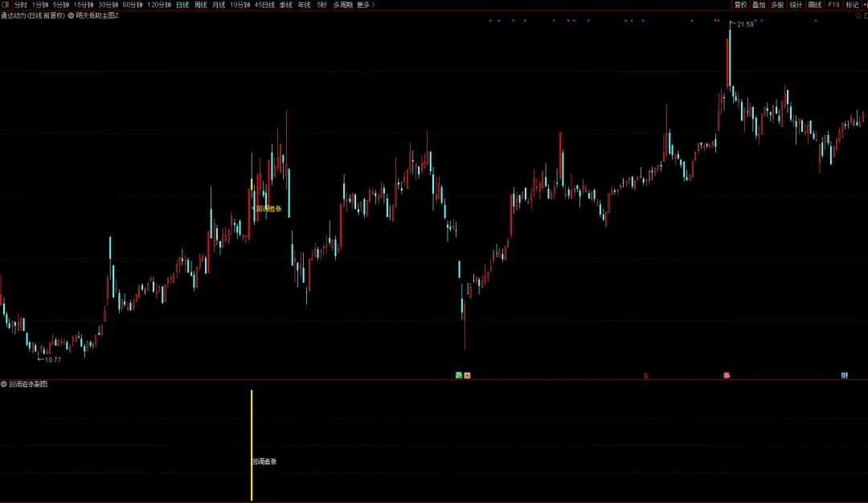Click the 回调追涨副图 sub-chart label
868x503 pixels.
coord(28,384)
